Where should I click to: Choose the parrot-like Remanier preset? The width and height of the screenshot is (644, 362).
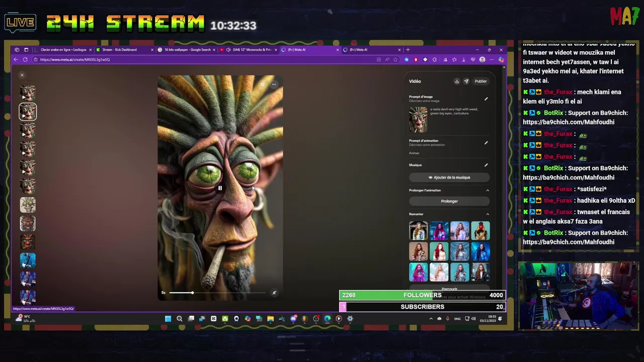(x=480, y=231)
